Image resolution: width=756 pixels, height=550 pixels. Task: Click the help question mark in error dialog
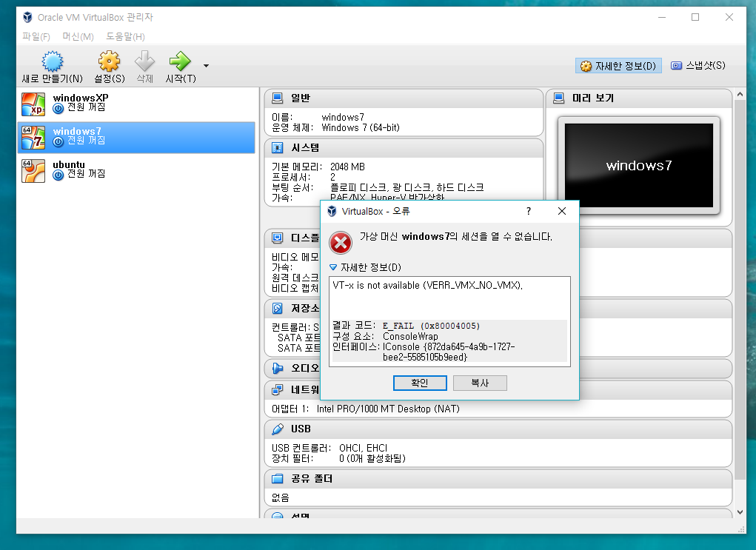(x=529, y=211)
